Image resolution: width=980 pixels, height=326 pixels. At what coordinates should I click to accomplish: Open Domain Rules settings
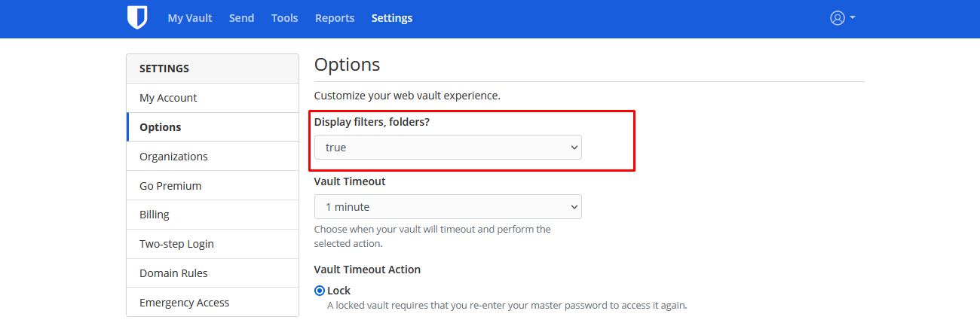tap(173, 273)
